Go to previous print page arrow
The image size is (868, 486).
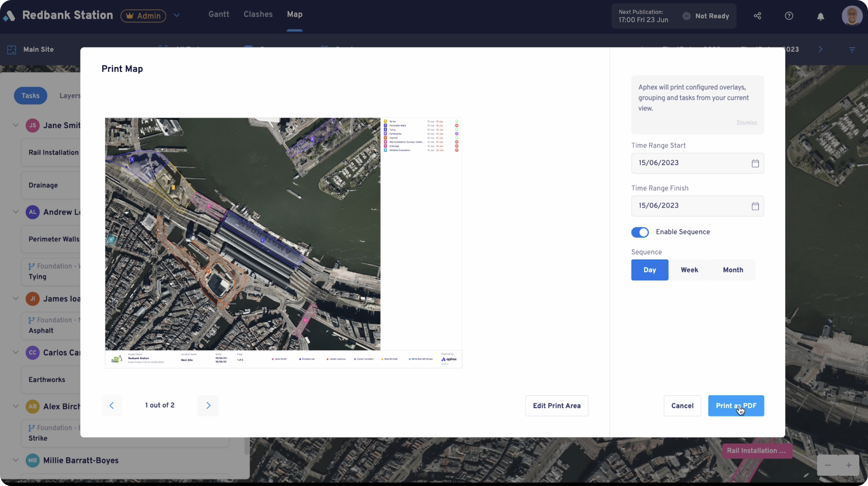point(112,406)
